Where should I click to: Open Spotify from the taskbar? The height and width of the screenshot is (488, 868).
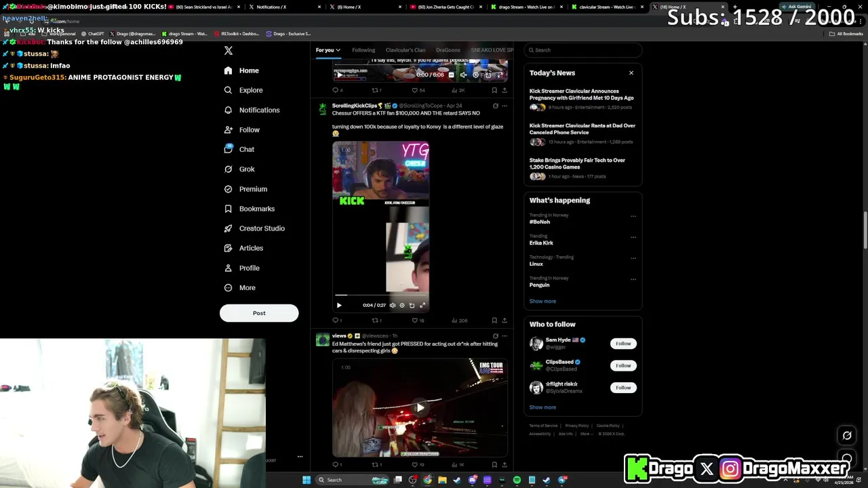pyautogui.click(x=517, y=480)
